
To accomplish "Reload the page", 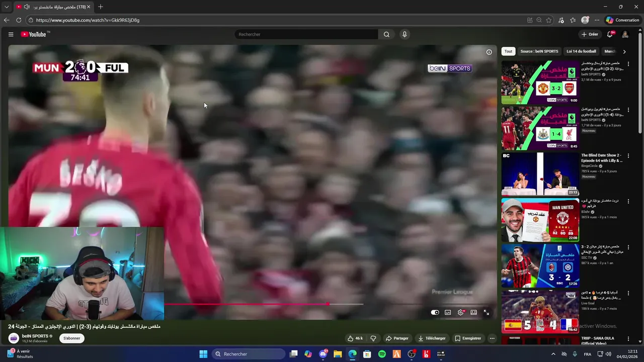I will (19, 20).
